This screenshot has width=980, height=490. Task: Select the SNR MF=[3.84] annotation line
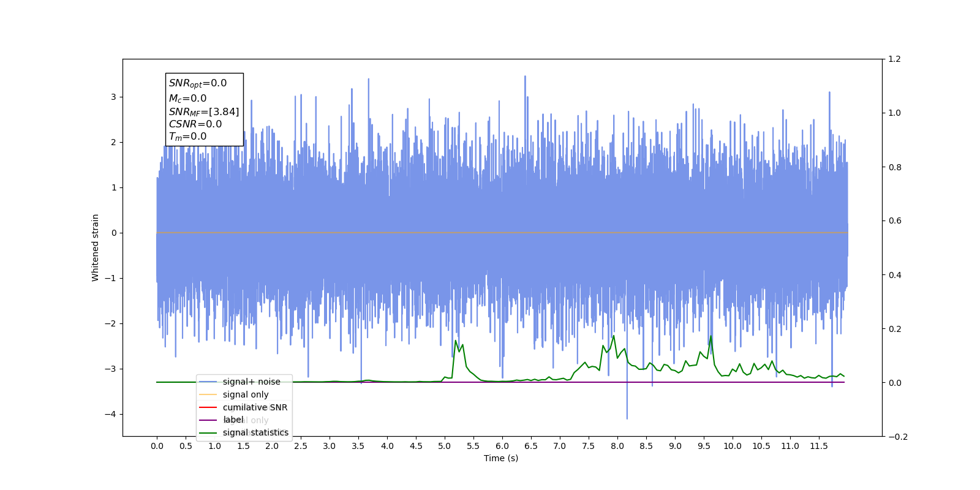click(x=204, y=111)
